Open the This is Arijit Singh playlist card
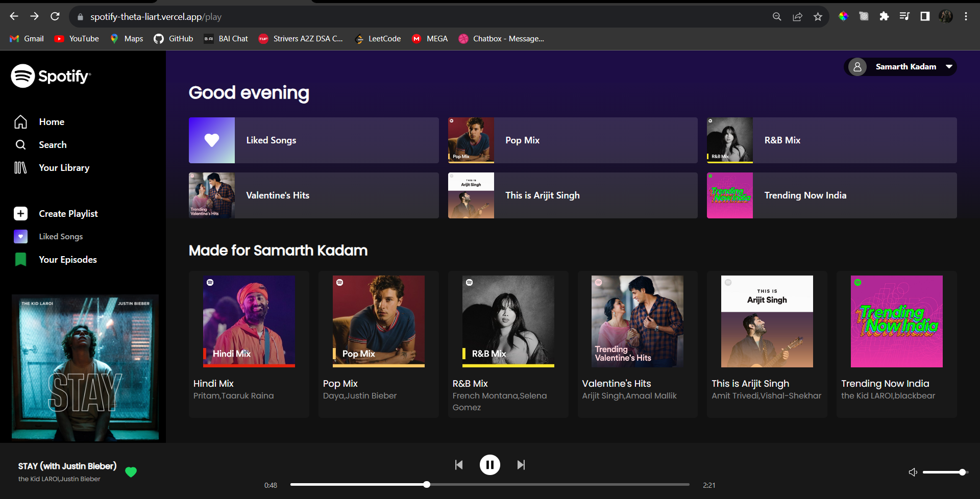 (767, 344)
